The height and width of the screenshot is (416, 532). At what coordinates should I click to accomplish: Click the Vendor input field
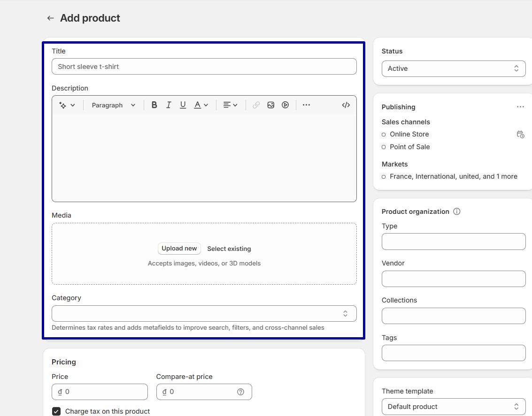point(454,279)
